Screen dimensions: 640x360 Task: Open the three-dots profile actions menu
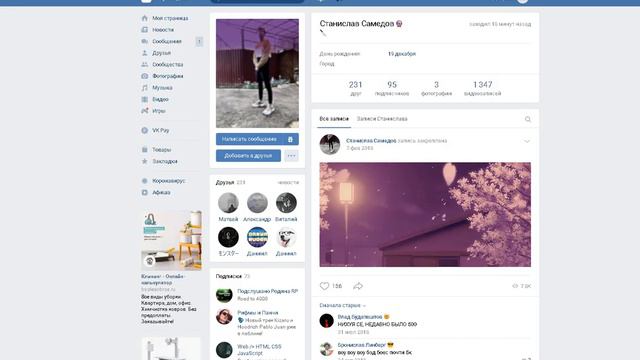coord(291,156)
